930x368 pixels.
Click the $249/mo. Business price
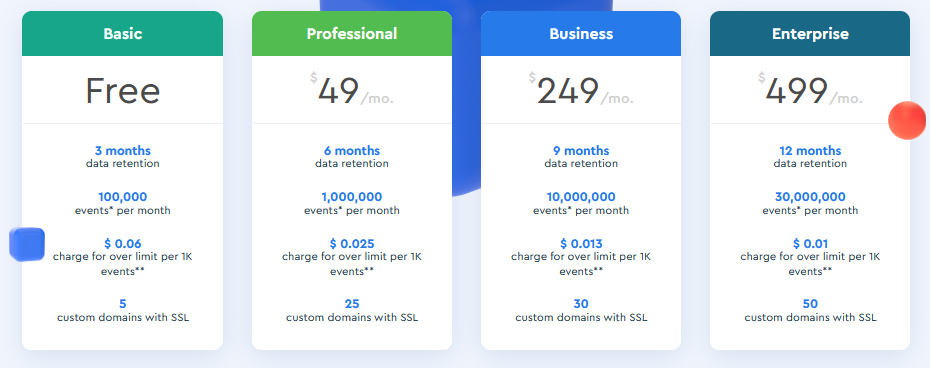(581, 91)
